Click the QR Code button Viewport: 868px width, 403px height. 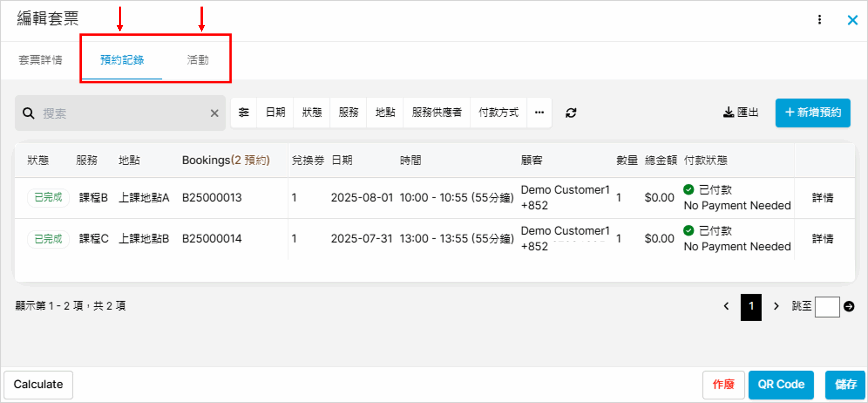click(x=781, y=384)
